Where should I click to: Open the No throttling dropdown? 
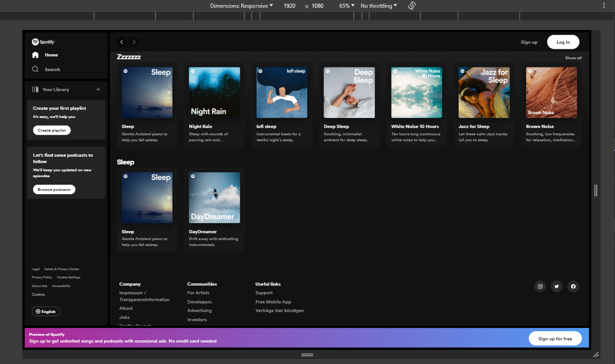point(378,6)
